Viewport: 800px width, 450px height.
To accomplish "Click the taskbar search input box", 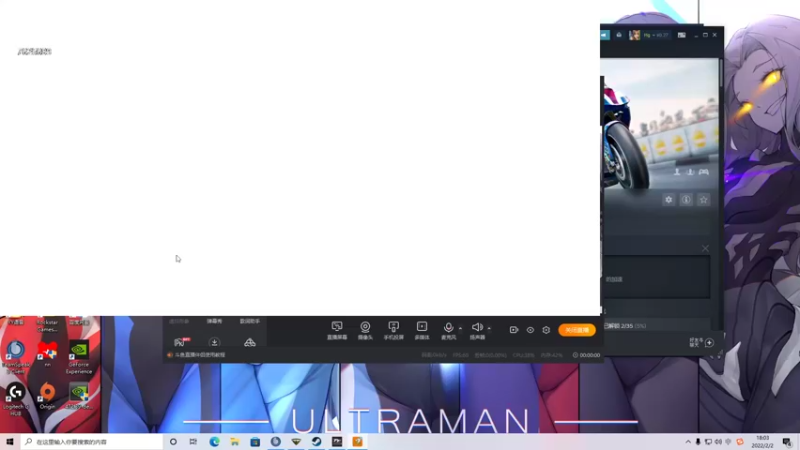I will point(92,442).
